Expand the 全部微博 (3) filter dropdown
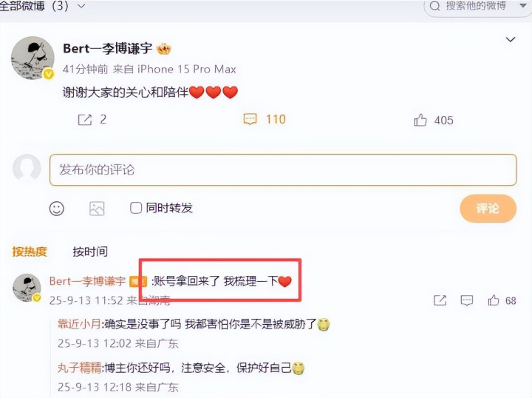532x398 pixels. tap(81, 6)
